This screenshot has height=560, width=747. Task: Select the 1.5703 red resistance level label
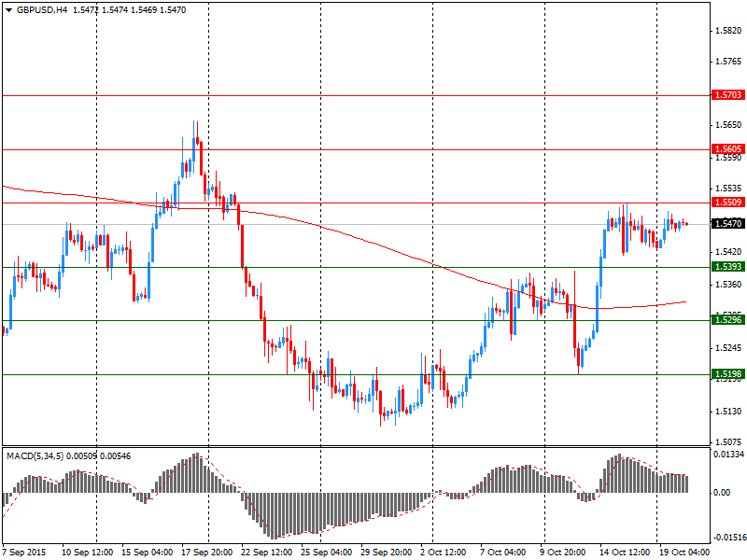point(728,95)
